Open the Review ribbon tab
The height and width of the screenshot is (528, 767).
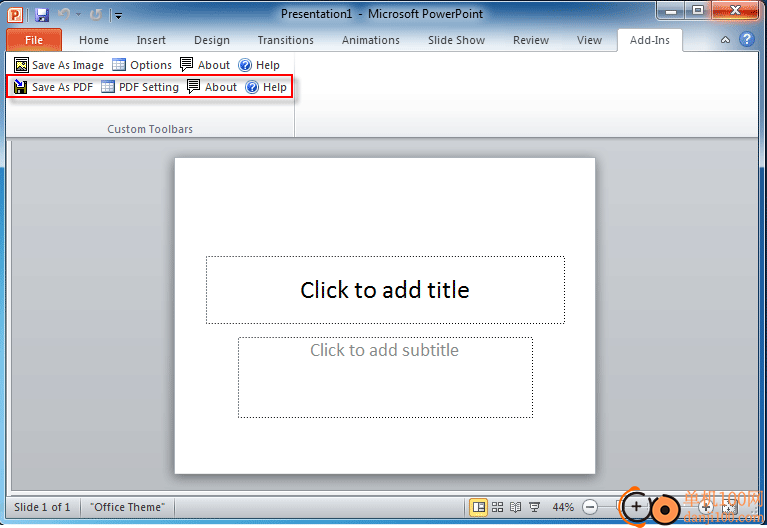tap(531, 40)
